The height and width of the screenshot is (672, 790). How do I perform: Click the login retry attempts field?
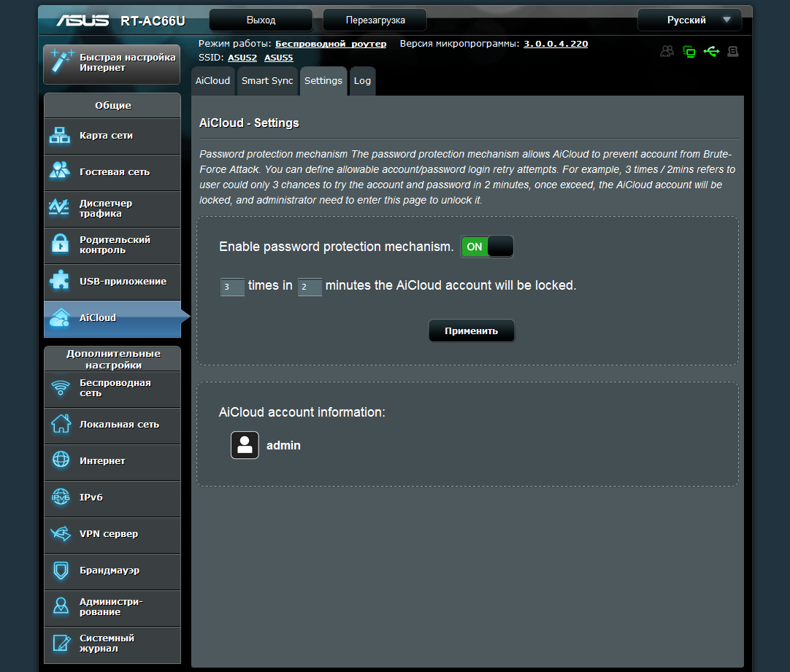(x=232, y=287)
